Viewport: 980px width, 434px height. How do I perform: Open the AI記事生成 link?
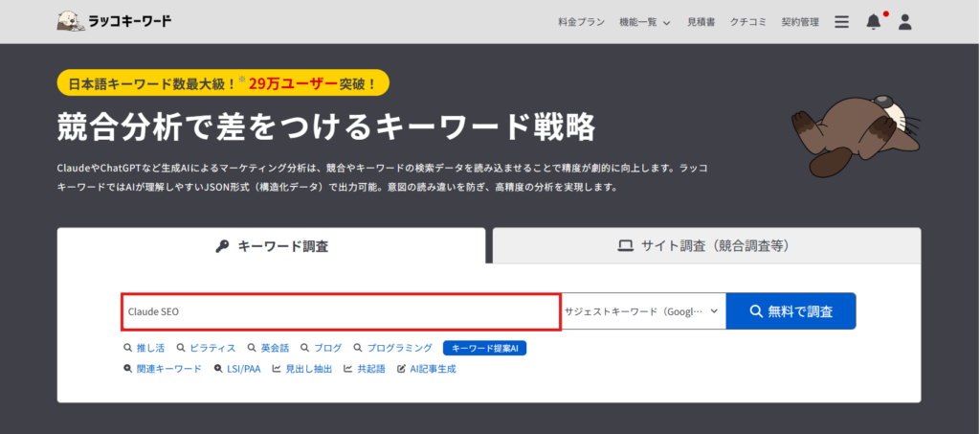(427, 369)
